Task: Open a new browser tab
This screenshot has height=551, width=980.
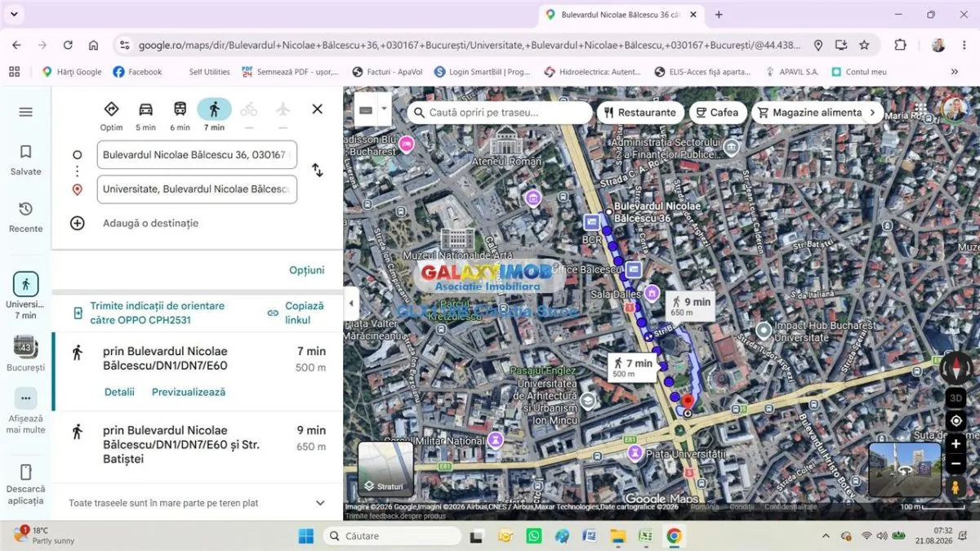Action: pos(719,15)
